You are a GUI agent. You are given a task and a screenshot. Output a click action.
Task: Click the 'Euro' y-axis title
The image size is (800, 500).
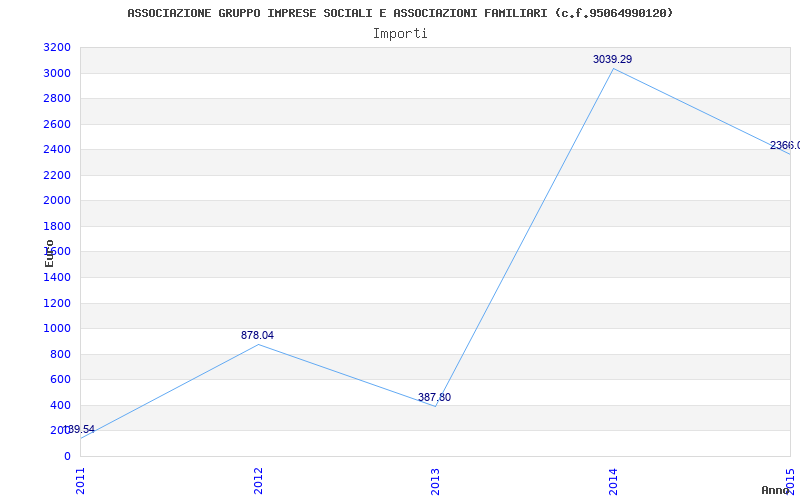[x=50, y=253]
